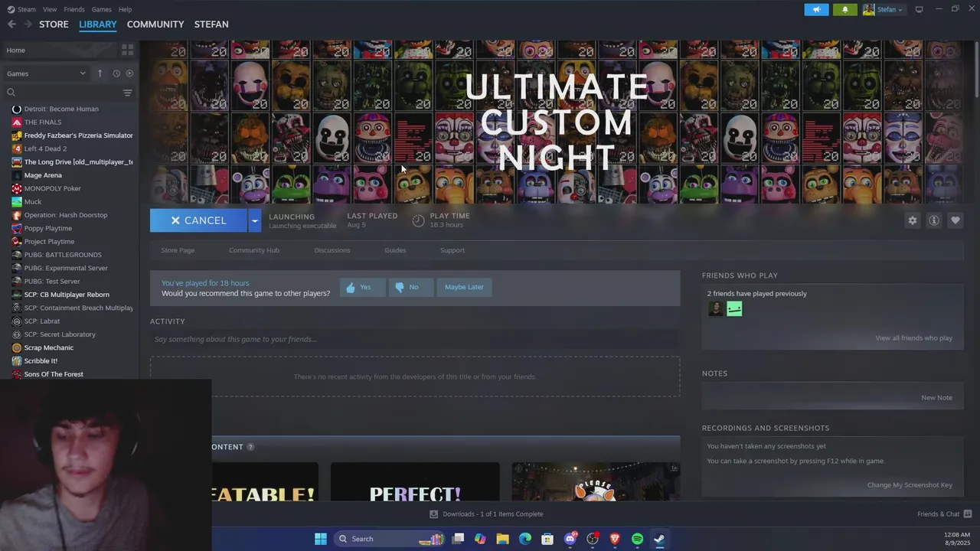The width and height of the screenshot is (980, 551).
Task: Cancel the game launch
Action: pyautogui.click(x=198, y=220)
